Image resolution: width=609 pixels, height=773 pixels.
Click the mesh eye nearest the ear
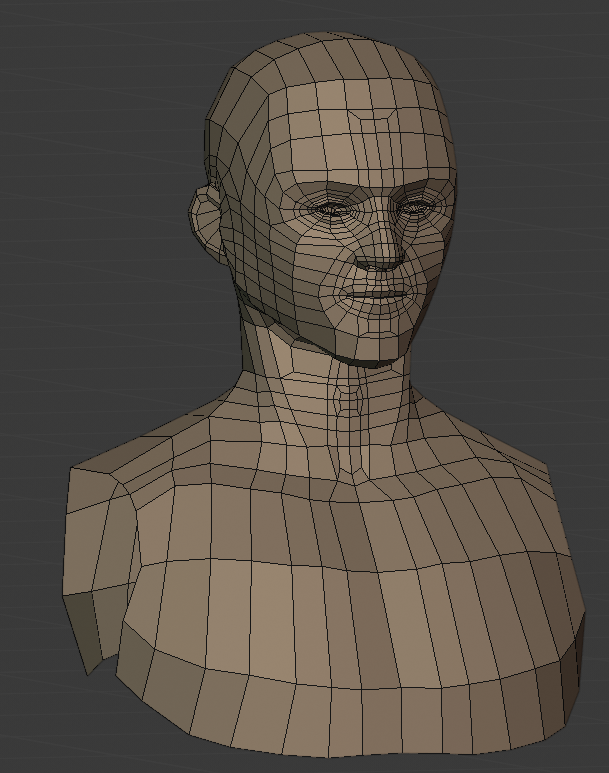[332, 210]
